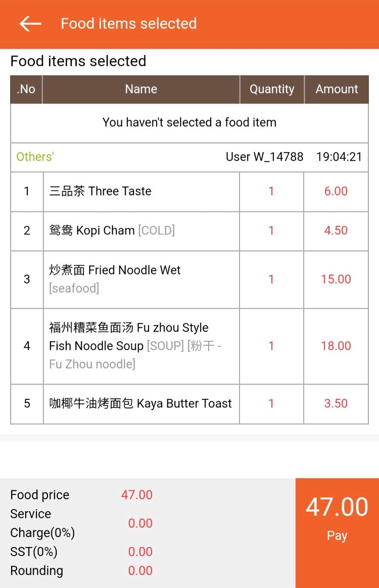Image resolution: width=379 pixels, height=588 pixels.
Task: Tap the SST(0%) line
Action: [34, 551]
